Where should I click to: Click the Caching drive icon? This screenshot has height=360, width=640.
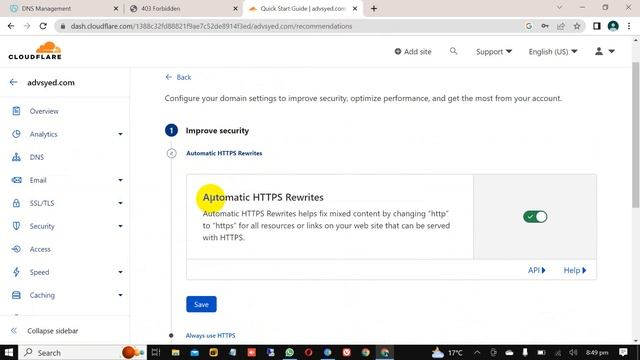16,295
